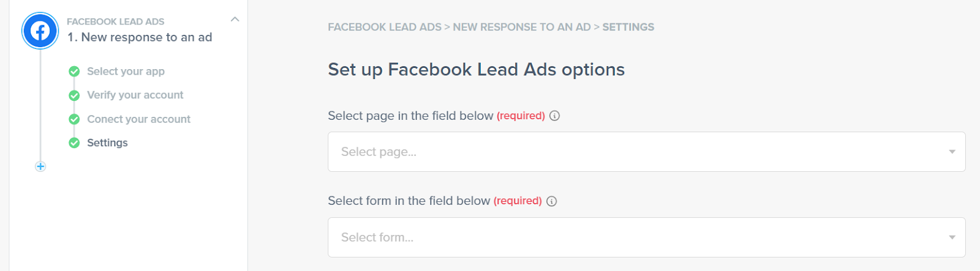
Task: Click the '1. New response to an ad' title
Action: click(x=140, y=37)
